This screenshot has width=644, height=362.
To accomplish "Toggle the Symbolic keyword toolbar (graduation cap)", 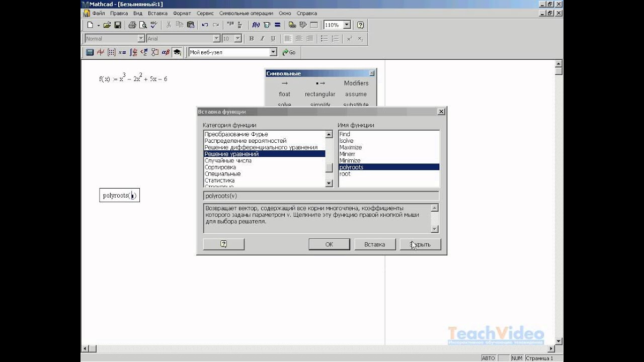I will (x=177, y=52).
